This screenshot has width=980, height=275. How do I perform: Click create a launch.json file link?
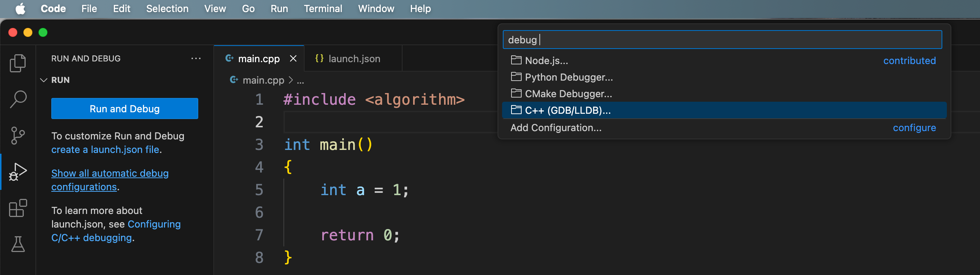point(105,150)
